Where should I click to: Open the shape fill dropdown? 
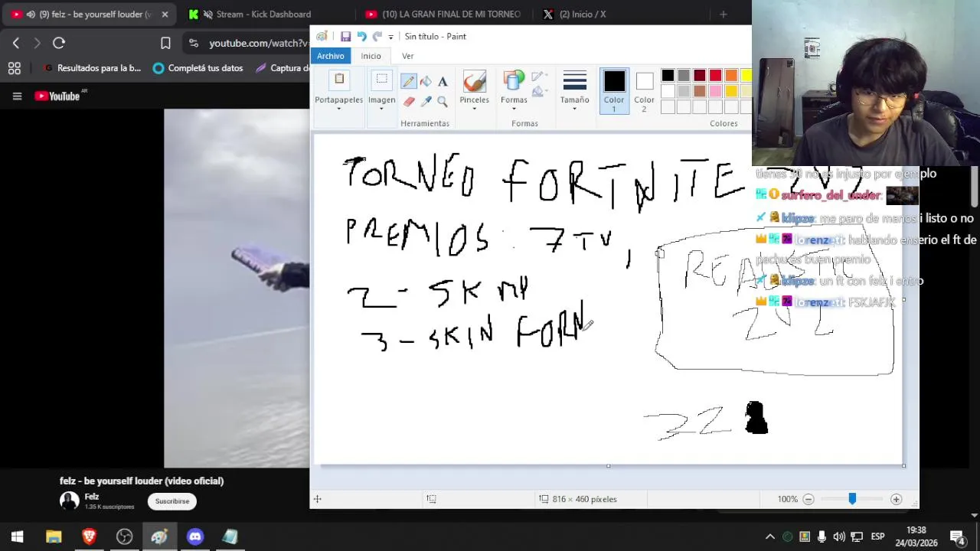(x=538, y=92)
